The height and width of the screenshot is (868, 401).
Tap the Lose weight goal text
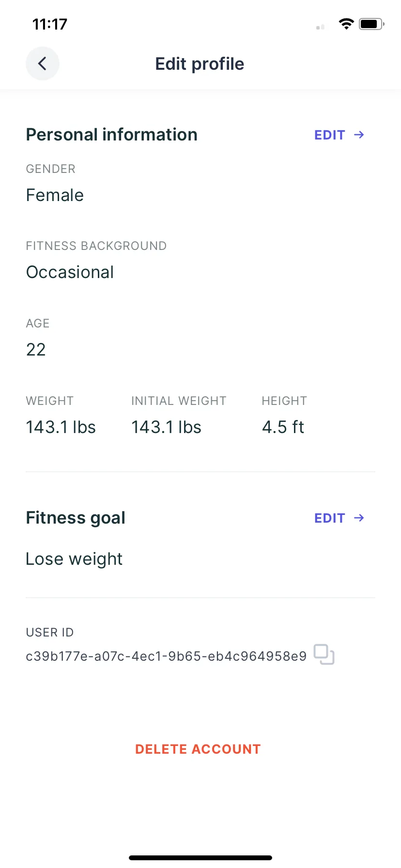74,559
